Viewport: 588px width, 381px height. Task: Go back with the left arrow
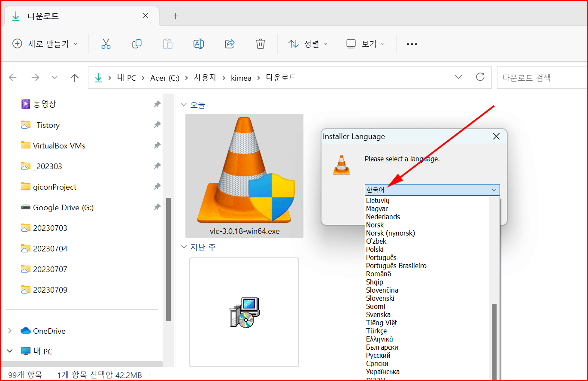[x=13, y=78]
